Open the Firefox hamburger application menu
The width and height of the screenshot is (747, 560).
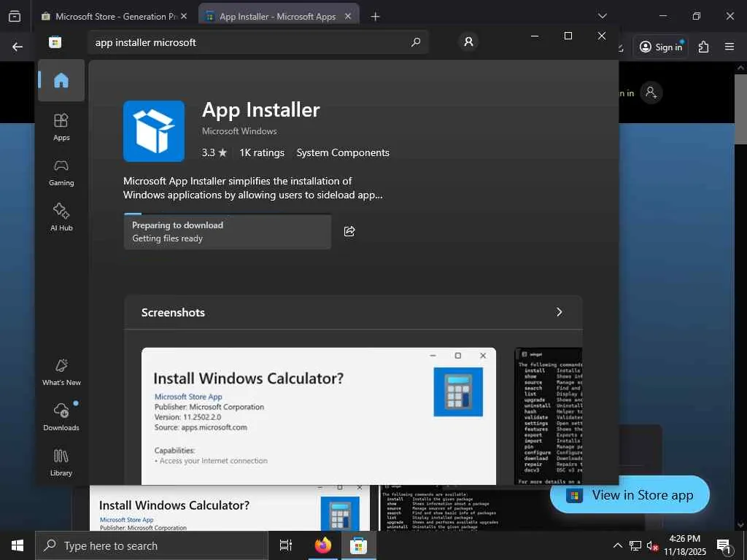729,47
